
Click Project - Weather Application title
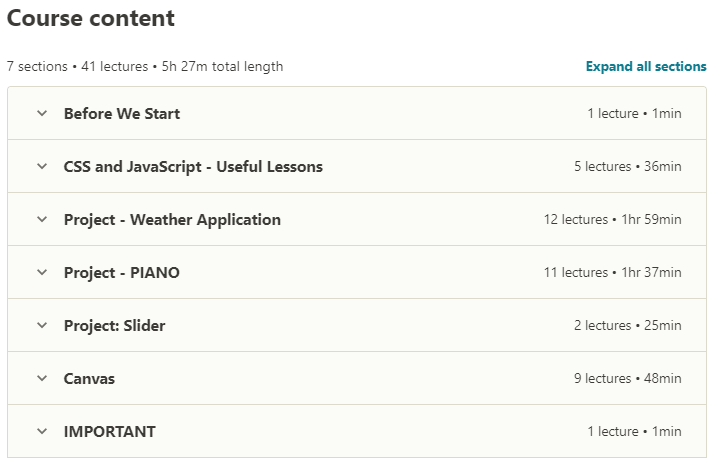172,220
